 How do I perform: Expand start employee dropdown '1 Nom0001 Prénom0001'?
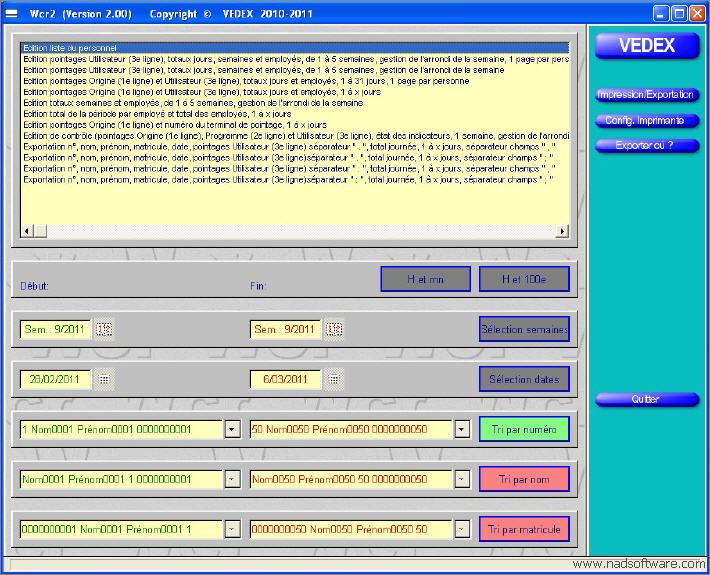(x=232, y=429)
